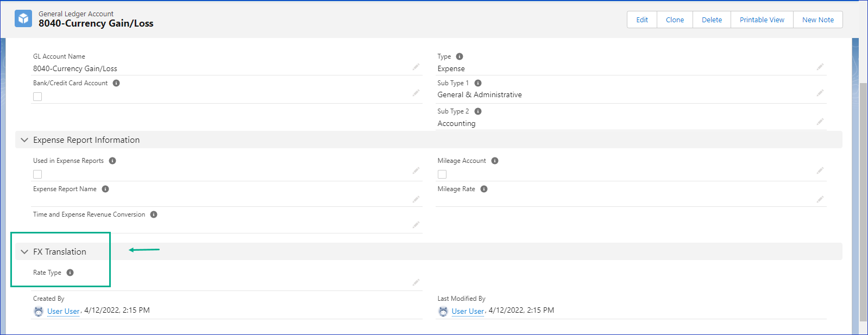Click the info icon beside Rate Type
This screenshot has width=868, height=335.
(70, 273)
